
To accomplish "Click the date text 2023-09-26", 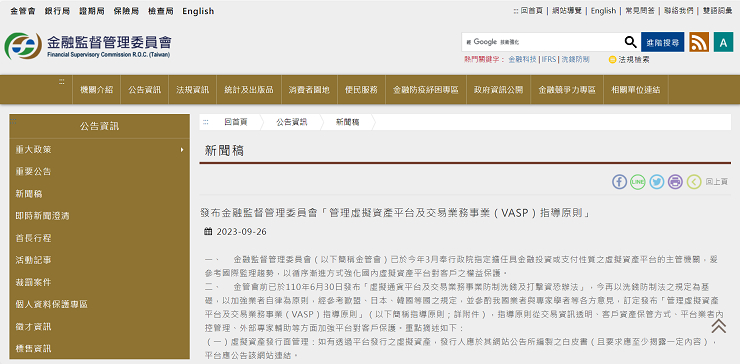I will pos(242,232).
